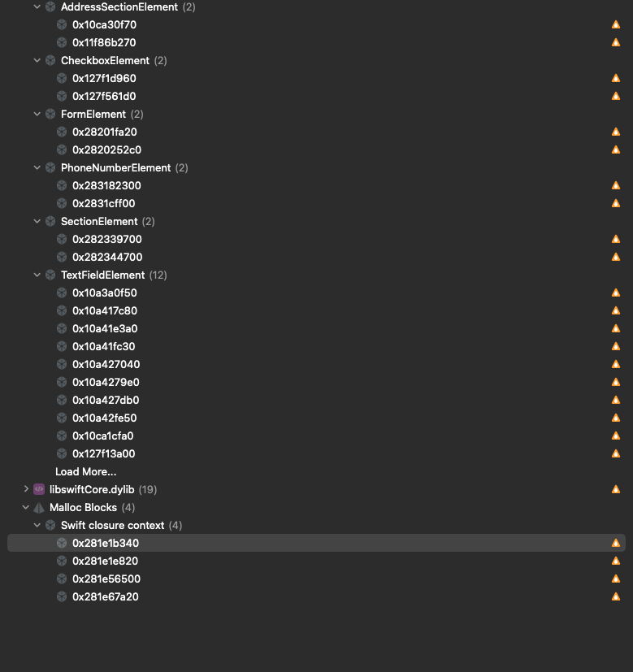Select the 0x10a427040 TextFieldElement instance
The width and height of the screenshot is (633, 672).
(106, 364)
